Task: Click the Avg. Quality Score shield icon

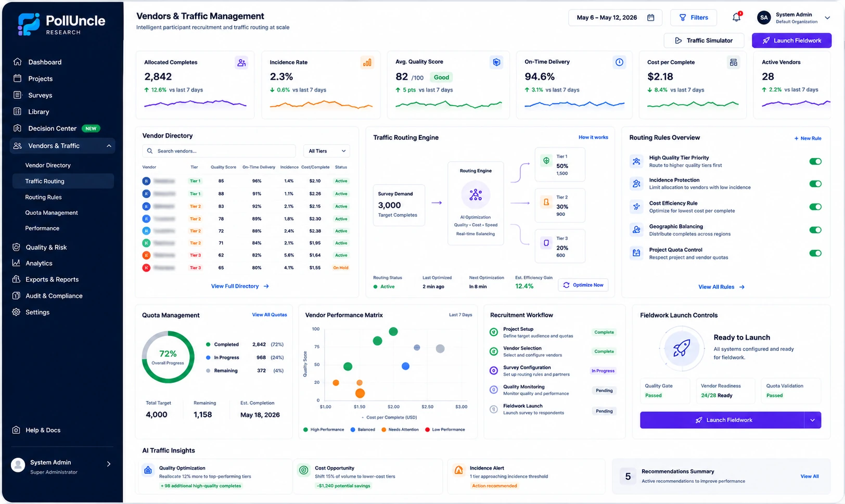Action: pyautogui.click(x=496, y=62)
